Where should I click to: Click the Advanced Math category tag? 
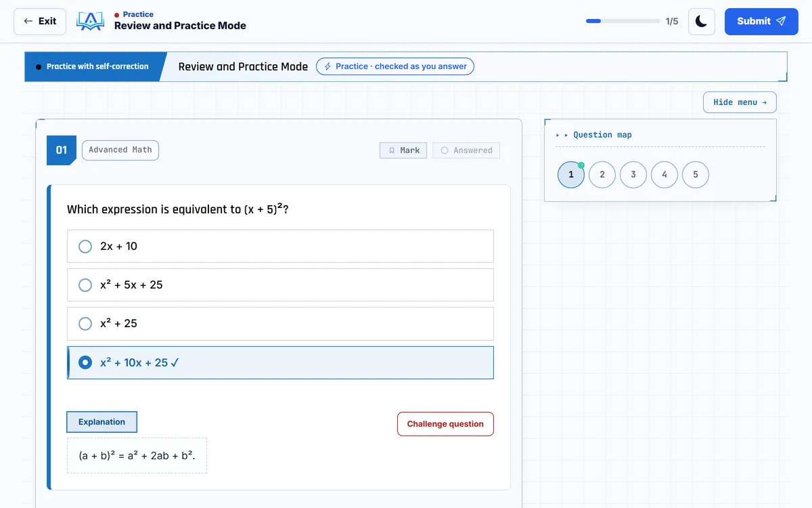(120, 150)
